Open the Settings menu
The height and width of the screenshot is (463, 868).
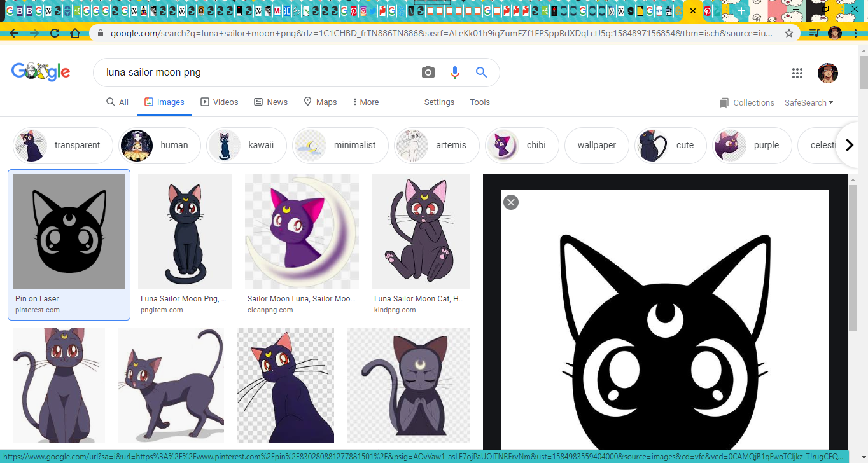click(439, 102)
